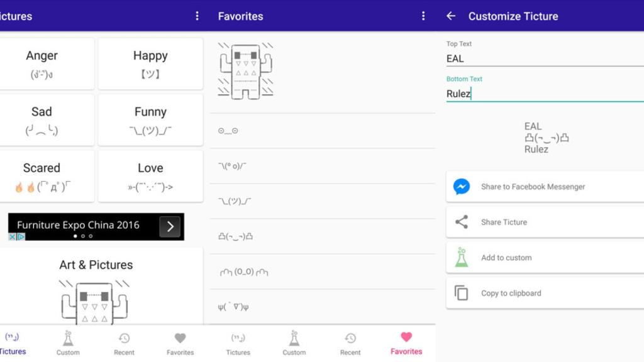644x362 pixels.
Task: Click into the Top Text field
Action: tap(544, 58)
